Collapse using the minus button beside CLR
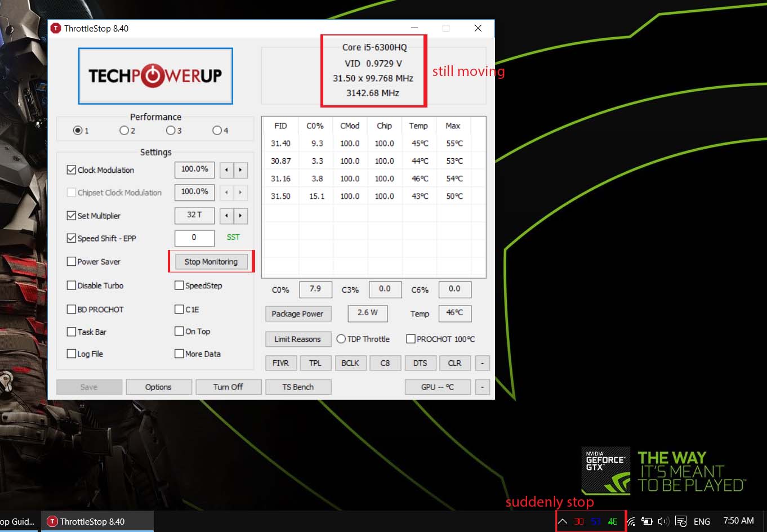 483,363
